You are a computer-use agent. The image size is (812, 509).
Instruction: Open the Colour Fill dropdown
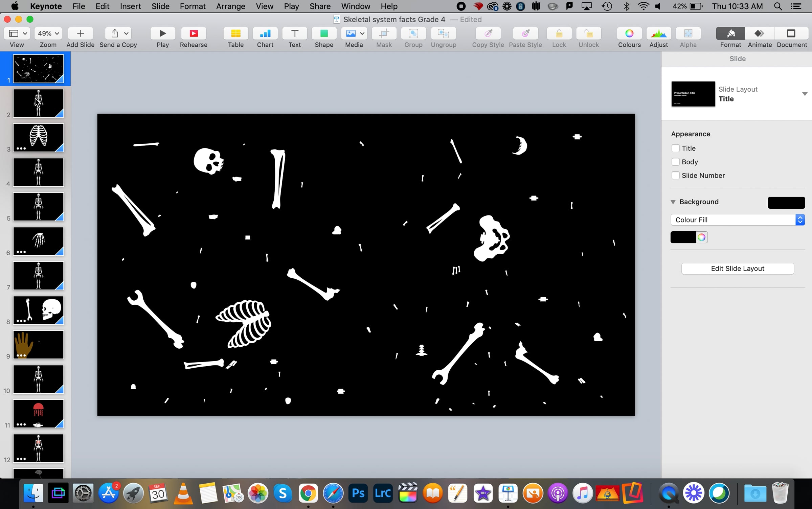(737, 220)
